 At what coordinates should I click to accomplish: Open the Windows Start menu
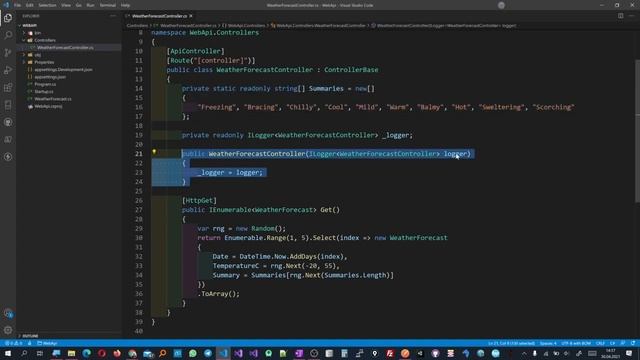(8, 353)
